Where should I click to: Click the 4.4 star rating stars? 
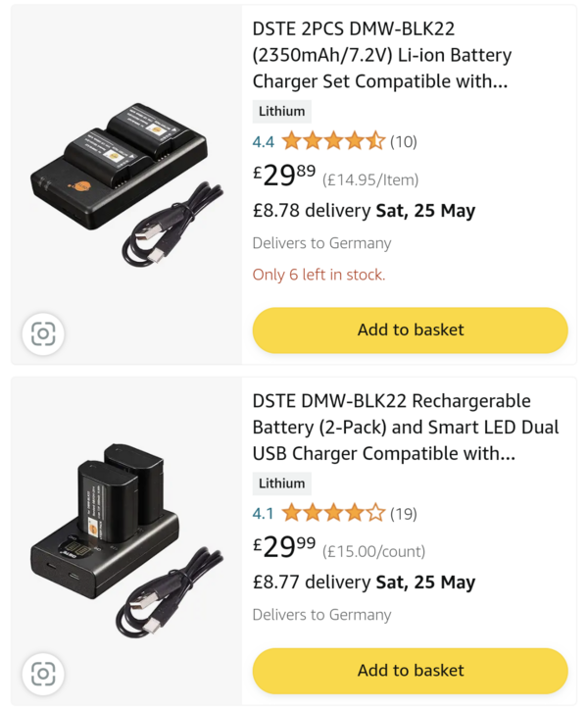[x=333, y=141]
